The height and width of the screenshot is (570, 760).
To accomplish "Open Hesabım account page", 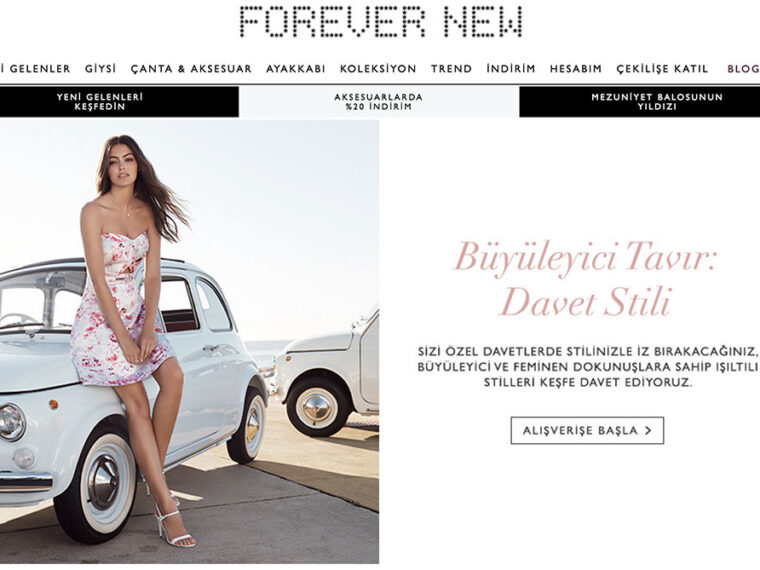I will [x=576, y=68].
